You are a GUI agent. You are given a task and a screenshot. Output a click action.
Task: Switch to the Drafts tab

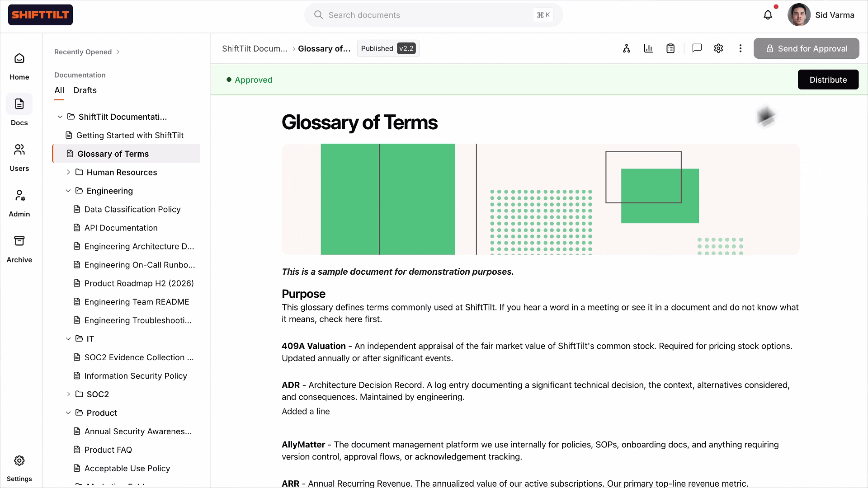(x=85, y=90)
